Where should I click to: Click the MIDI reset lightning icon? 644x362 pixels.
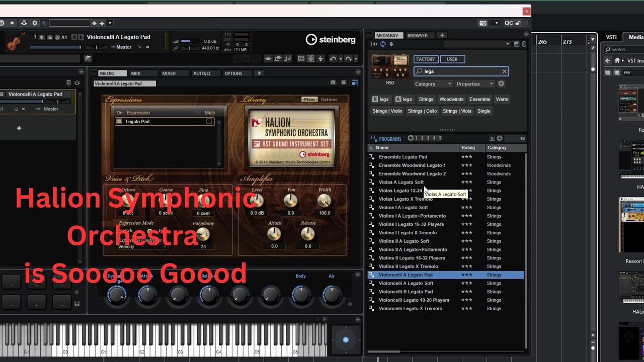[321, 59]
